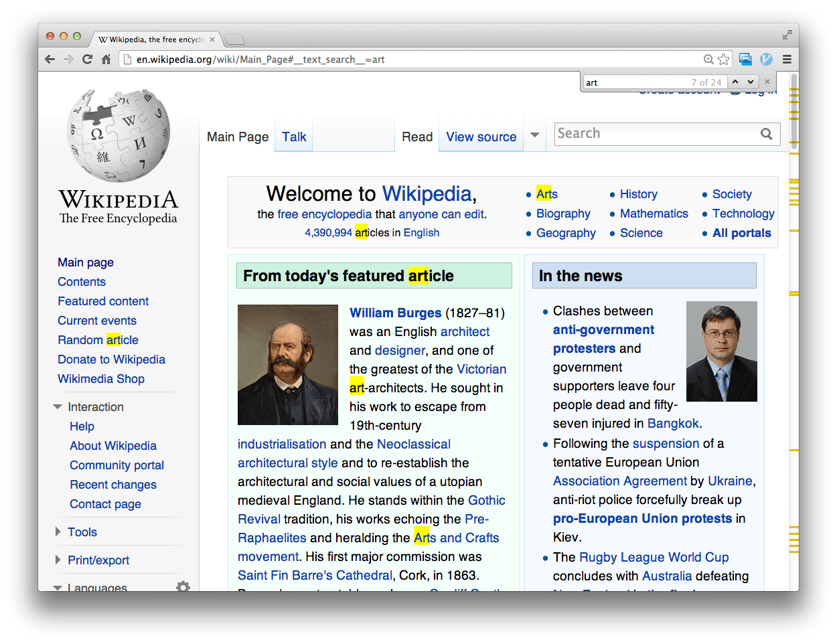Image resolution: width=837 pixels, height=644 pixels.
Task: Visit the Wikimedia Shop link
Action: pos(101,379)
